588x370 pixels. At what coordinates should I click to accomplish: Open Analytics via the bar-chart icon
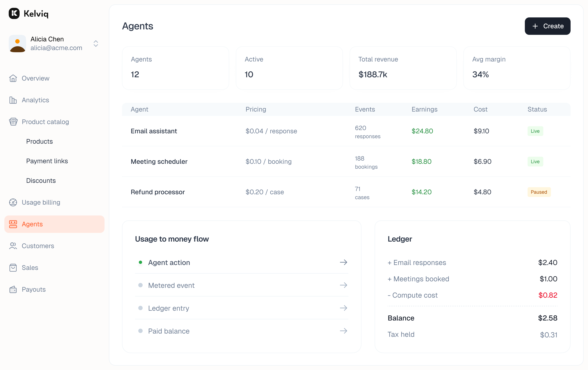13,100
